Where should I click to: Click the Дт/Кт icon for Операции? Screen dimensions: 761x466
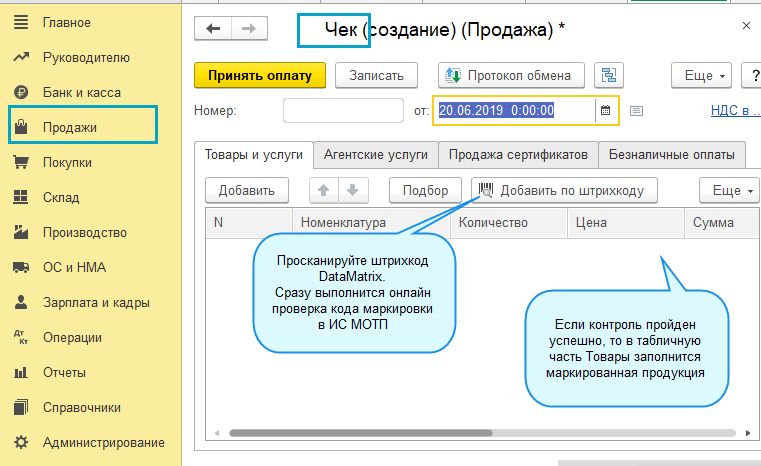21,337
